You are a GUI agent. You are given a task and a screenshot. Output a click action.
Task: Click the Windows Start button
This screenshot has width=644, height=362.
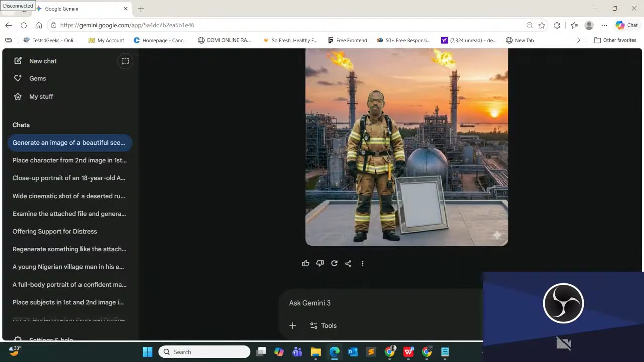147,352
